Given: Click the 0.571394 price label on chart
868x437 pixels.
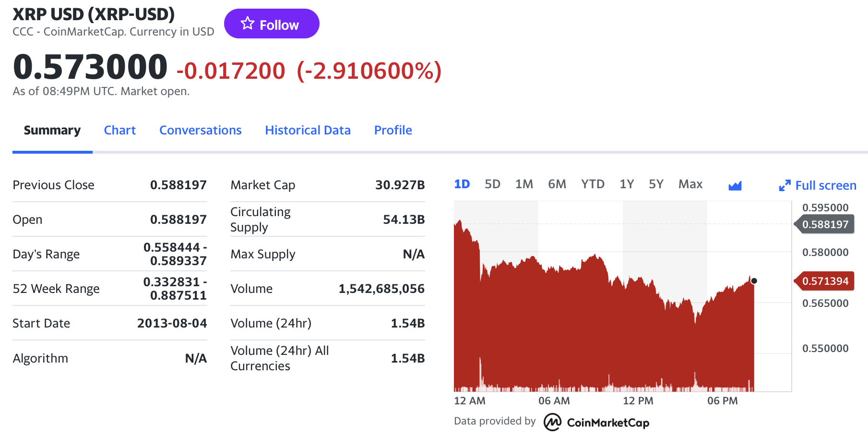Looking at the screenshot, I should pos(826,281).
